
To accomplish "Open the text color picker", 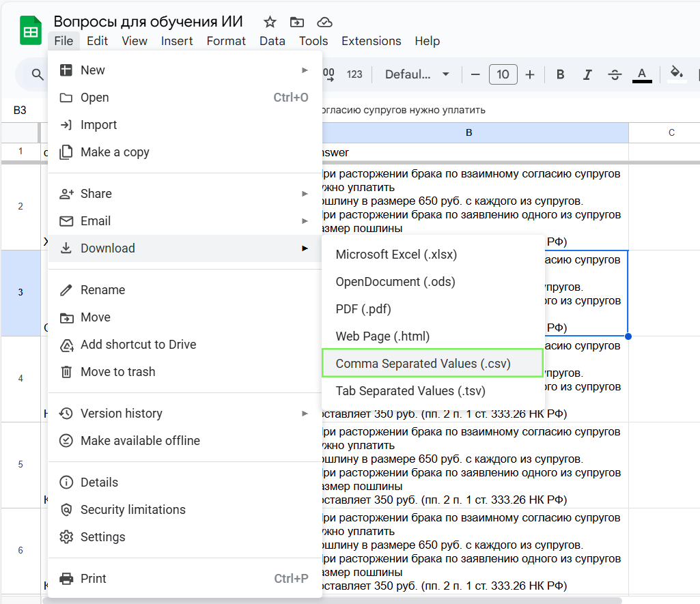I will [641, 74].
